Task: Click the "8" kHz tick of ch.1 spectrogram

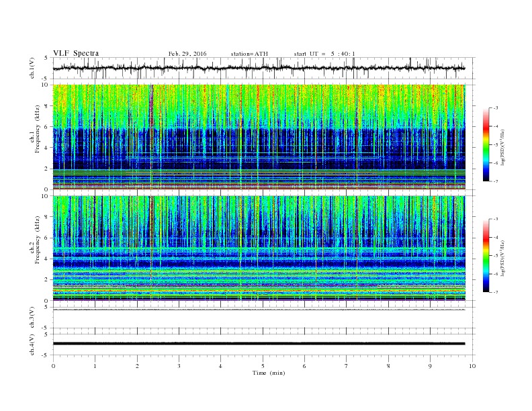Action: pyautogui.click(x=46, y=106)
